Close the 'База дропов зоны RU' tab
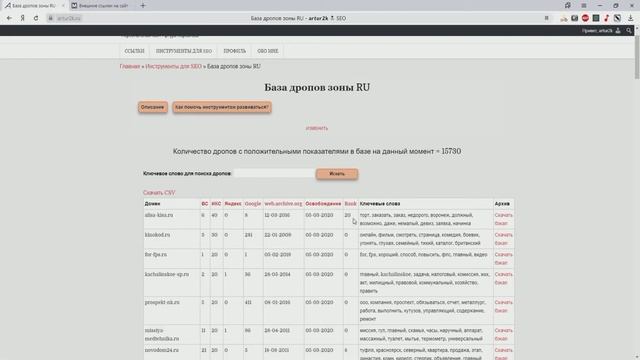 [63, 6]
